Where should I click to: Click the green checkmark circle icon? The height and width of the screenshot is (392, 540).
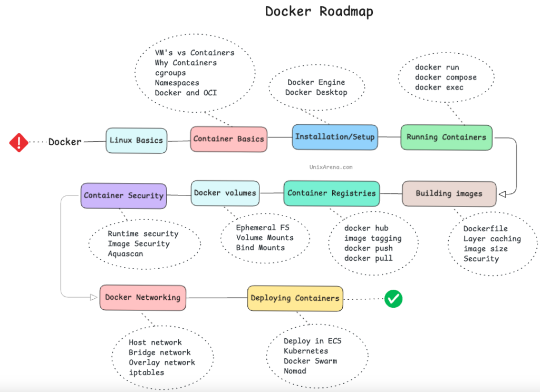point(393,299)
